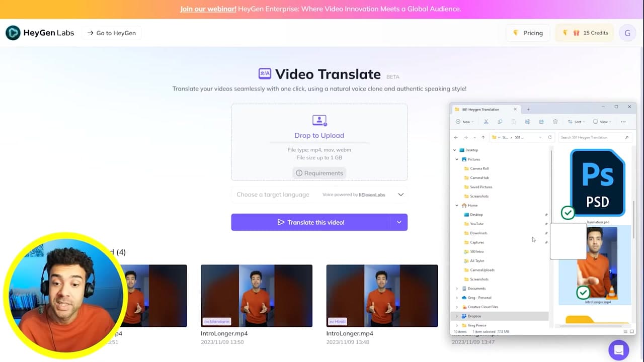The width and height of the screenshot is (644, 362).
Task: Click the Go to HeyGen link
Action: pos(111,33)
